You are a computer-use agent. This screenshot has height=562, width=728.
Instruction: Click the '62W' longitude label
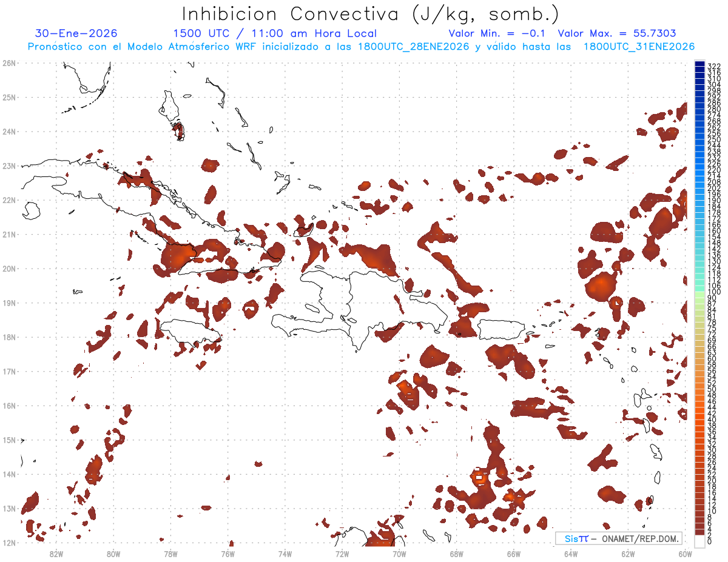(628, 554)
